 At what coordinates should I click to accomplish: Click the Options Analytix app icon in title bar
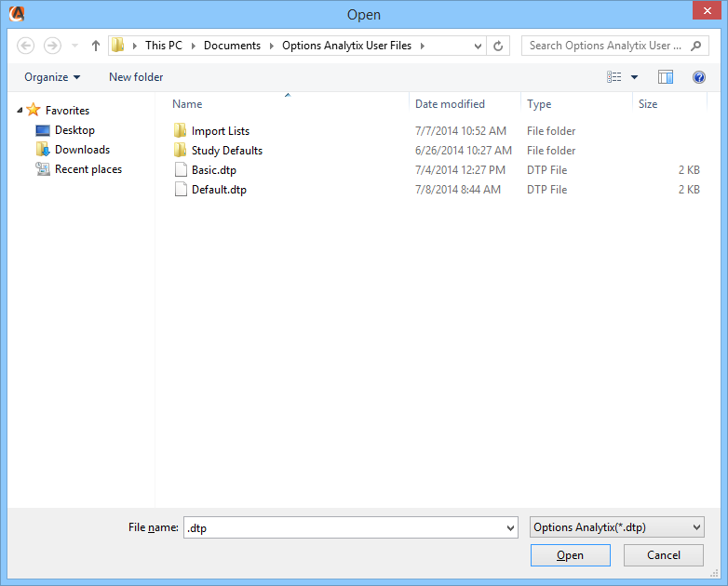point(17,14)
